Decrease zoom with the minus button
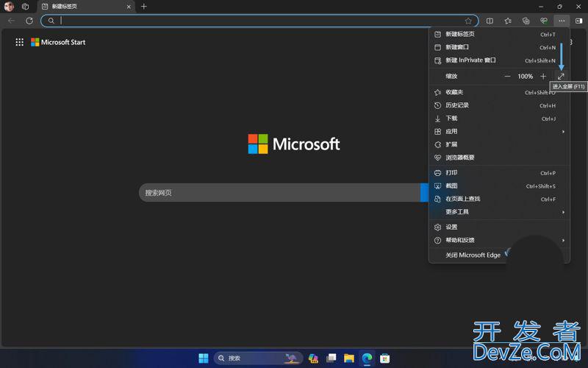This screenshot has width=588, height=368. [x=507, y=77]
